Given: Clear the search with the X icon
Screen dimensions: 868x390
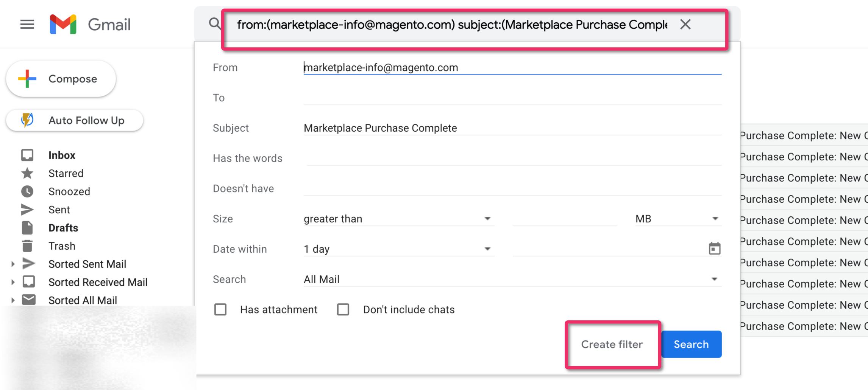Looking at the screenshot, I should pyautogui.click(x=685, y=25).
